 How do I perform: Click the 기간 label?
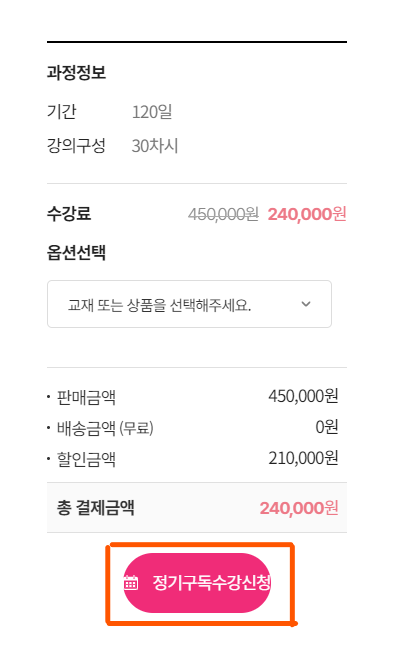(x=62, y=111)
